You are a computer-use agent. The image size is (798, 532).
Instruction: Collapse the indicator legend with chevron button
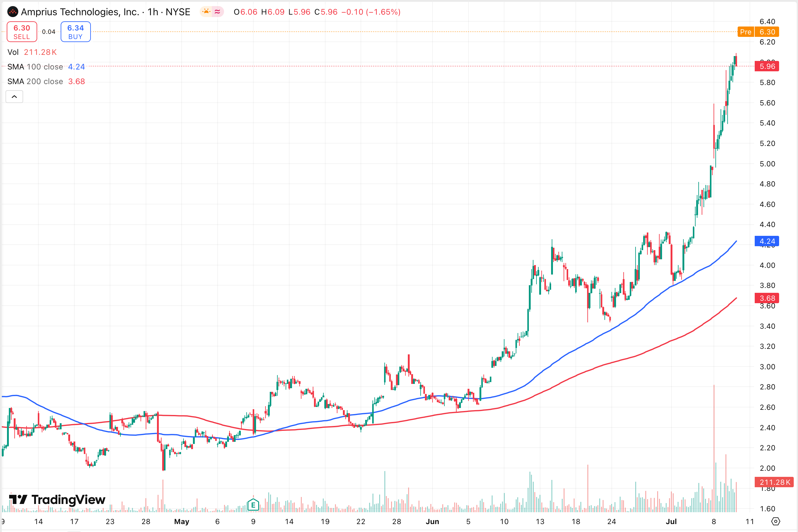pos(14,97)
